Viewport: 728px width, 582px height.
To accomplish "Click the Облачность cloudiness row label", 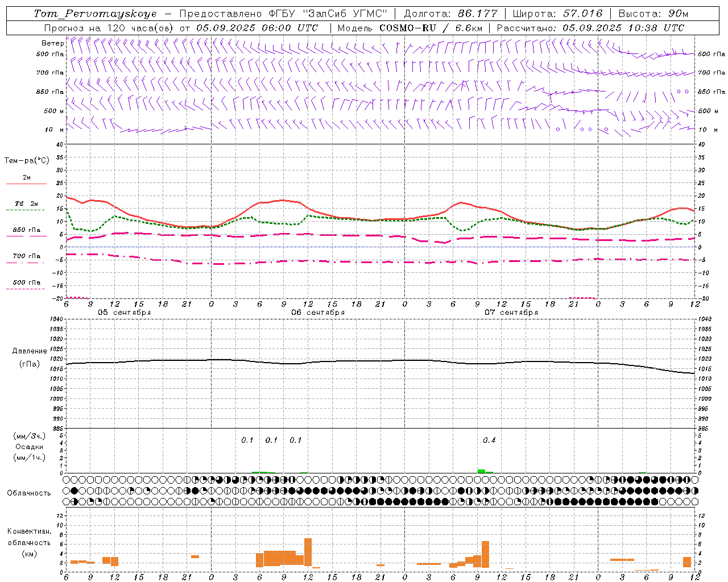I will tap(29, 493).
